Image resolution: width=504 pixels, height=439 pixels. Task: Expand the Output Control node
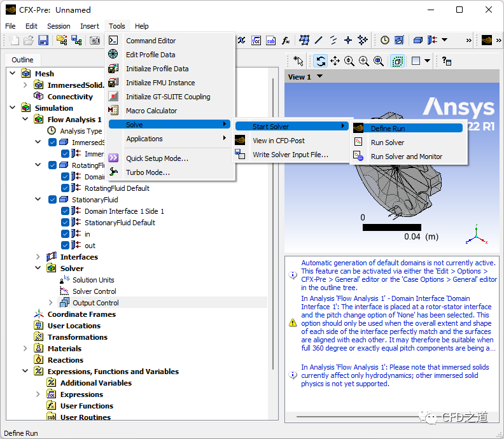[50, 303]
